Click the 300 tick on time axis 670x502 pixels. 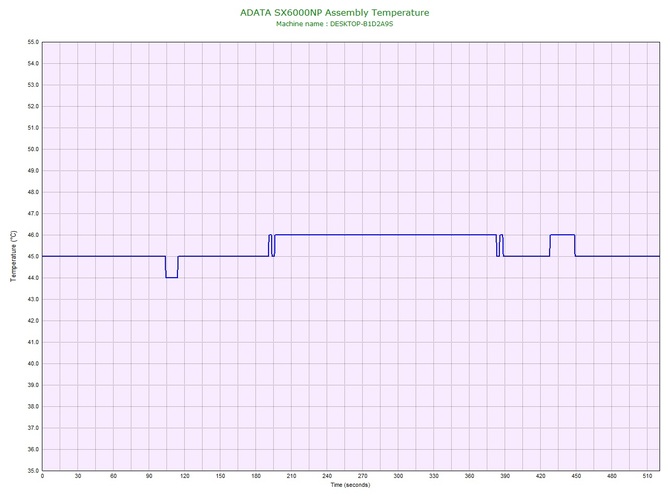(398, 476)
